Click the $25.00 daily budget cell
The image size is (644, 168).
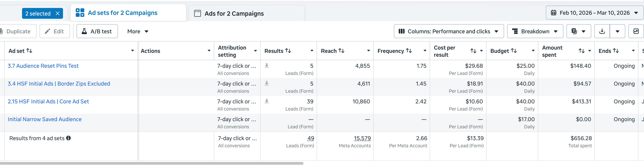[x=526, y=66]
